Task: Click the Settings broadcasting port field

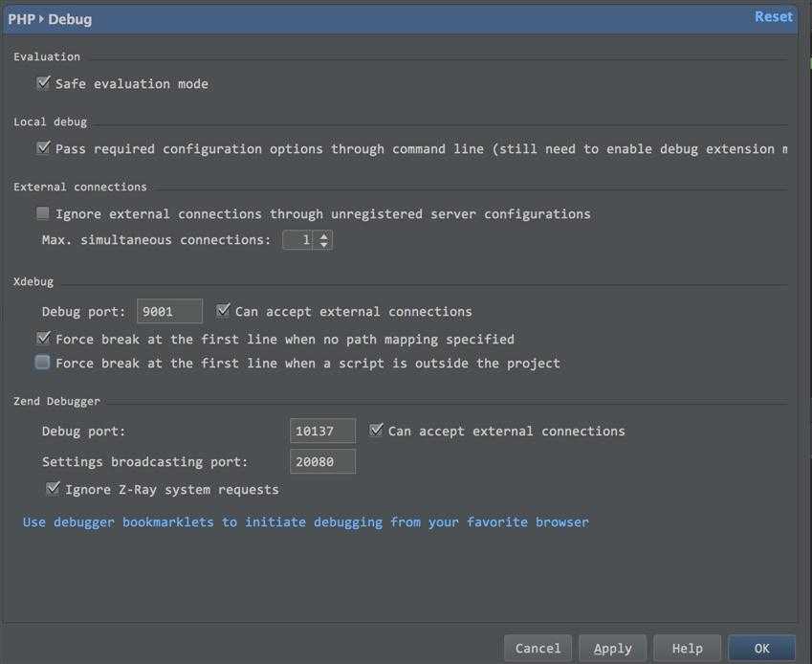Action: point(322,461)
